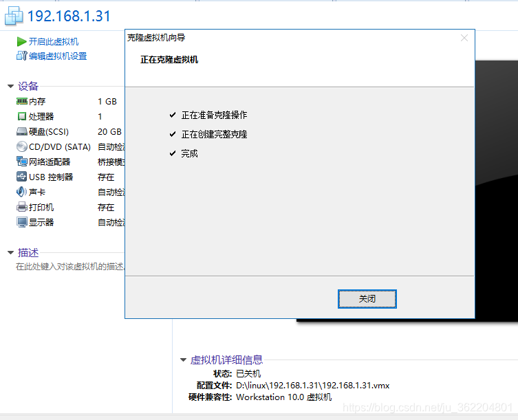This screenshot has height=420, width=518.
Task: Select the 网络适配器 device label
Action: (50, 162)
